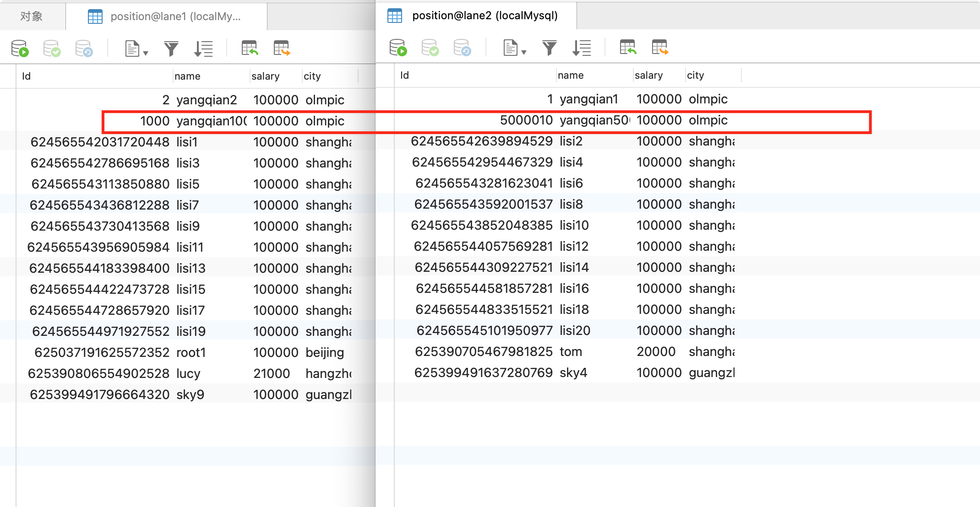The height and width of the screenshot is (507, 980).
Task: Click begin transaction icon in lane1 toolbar
Action: [20, 48]
